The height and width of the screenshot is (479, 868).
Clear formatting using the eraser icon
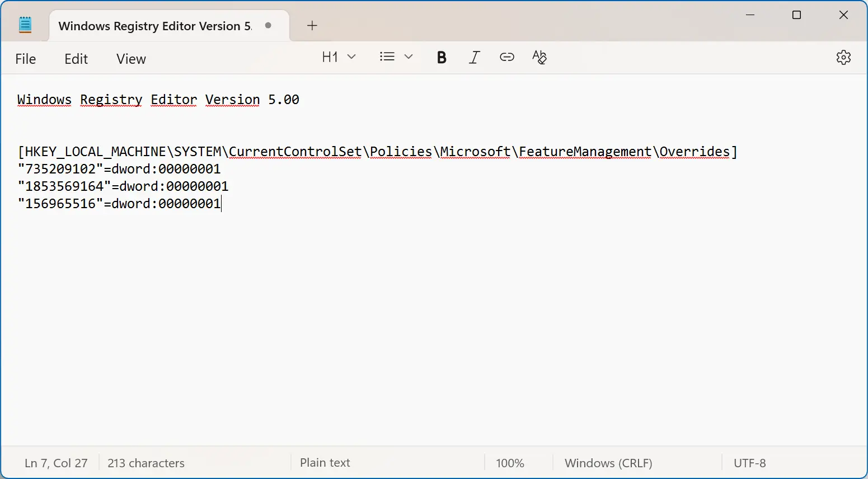(x=539, y=57)
